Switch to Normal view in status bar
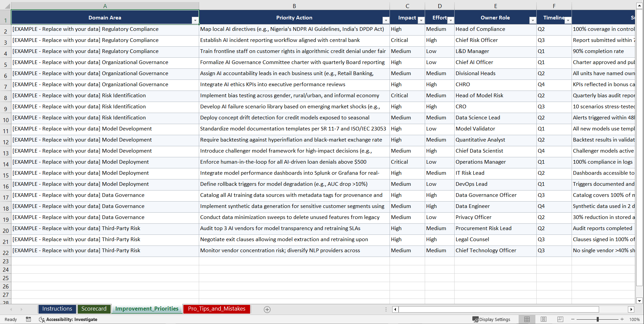Image resolution: width=644 pixels, height=324 pixels. (527, 319)
